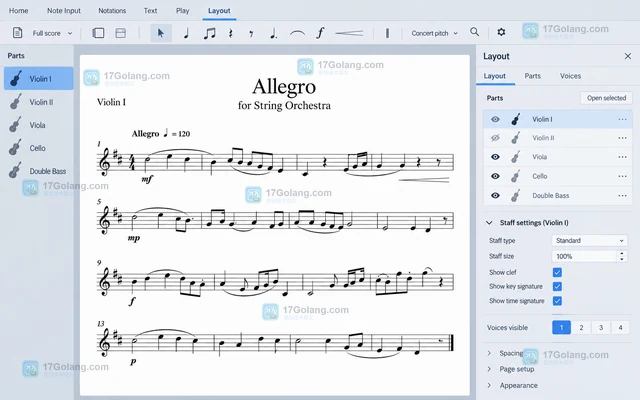Toggle the page view layout icon
The width and height of the screenshot is (640, 400).
120,33
